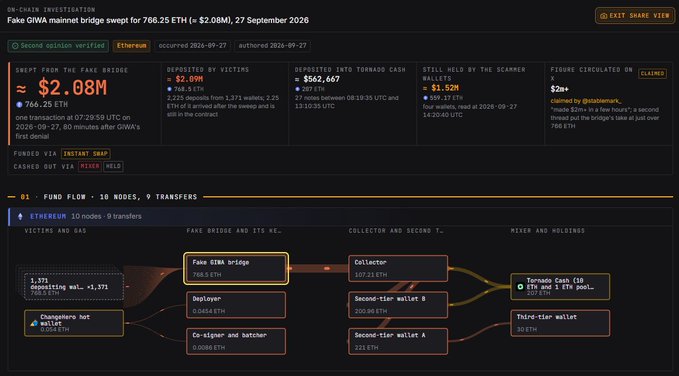Select the Fake GIWA bridge node
This screenshot has height=376, width=679.
click(x=236, y=269)
